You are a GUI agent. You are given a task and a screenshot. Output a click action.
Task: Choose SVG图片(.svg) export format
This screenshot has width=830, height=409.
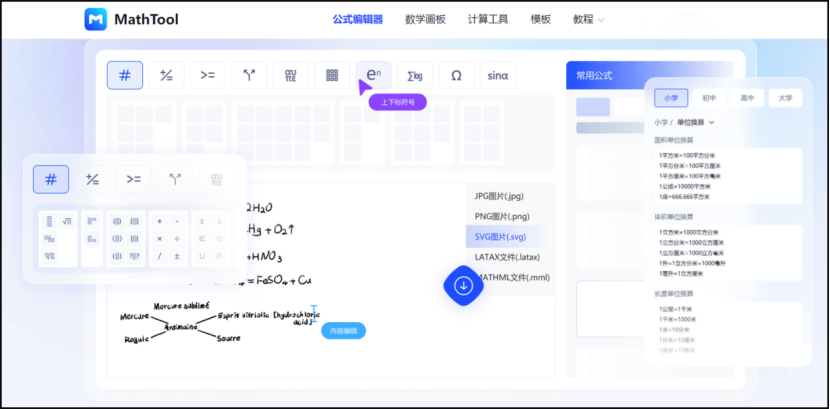pos(508,237)
